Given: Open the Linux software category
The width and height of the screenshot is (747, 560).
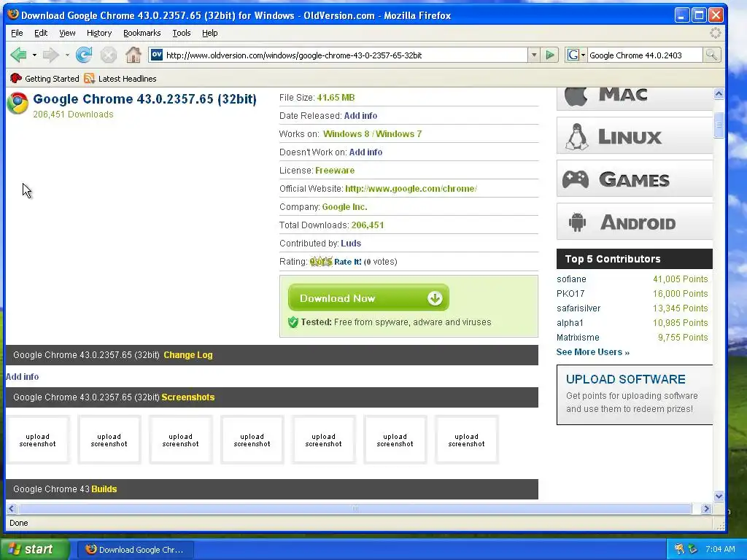Looking at the screenshot, I should tap(634, 136).
